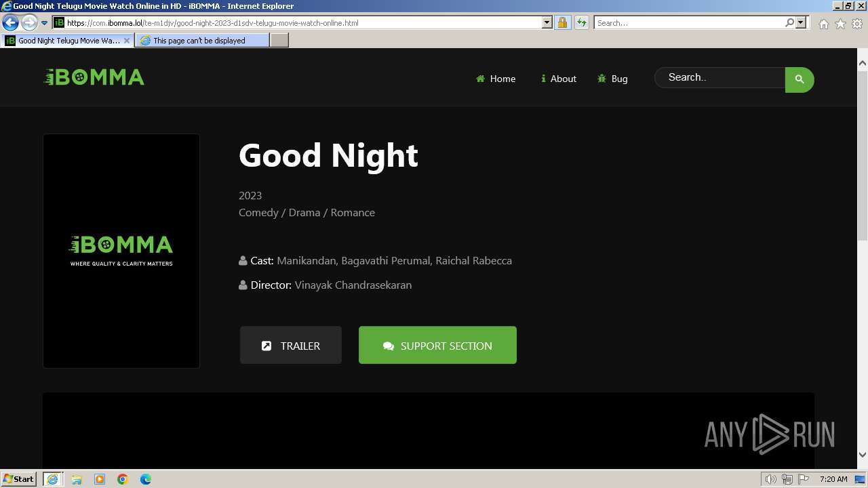The image size is (868, 488).
Task: Click the IE search magnifier icon
Action: [789, 23]
